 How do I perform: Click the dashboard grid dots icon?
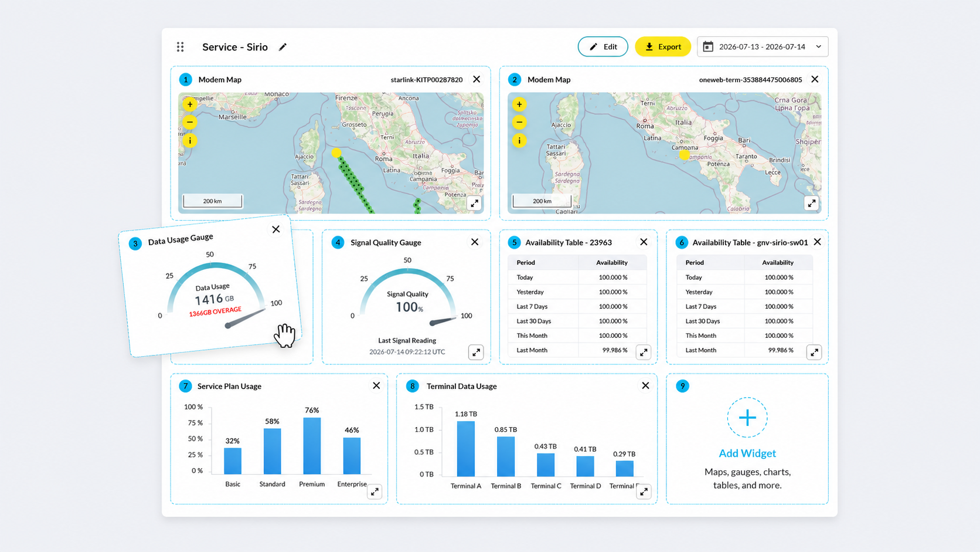tap(181, 47)
